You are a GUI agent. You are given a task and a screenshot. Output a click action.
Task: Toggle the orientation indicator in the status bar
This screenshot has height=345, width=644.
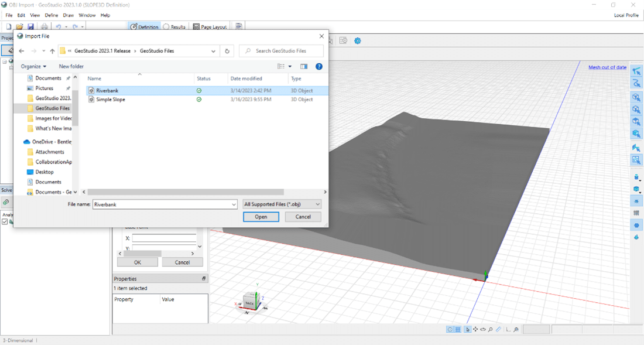click(450, 329)
